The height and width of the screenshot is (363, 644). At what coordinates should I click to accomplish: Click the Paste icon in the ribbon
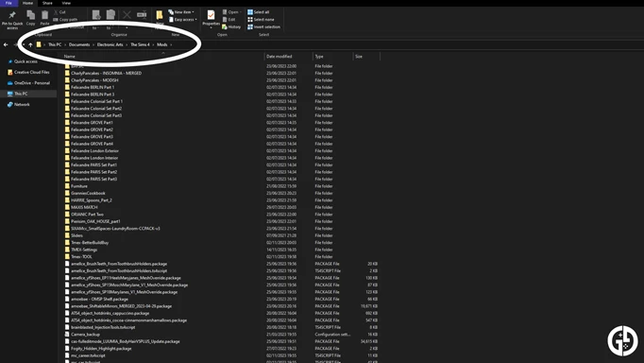click(x=44, y=16)
